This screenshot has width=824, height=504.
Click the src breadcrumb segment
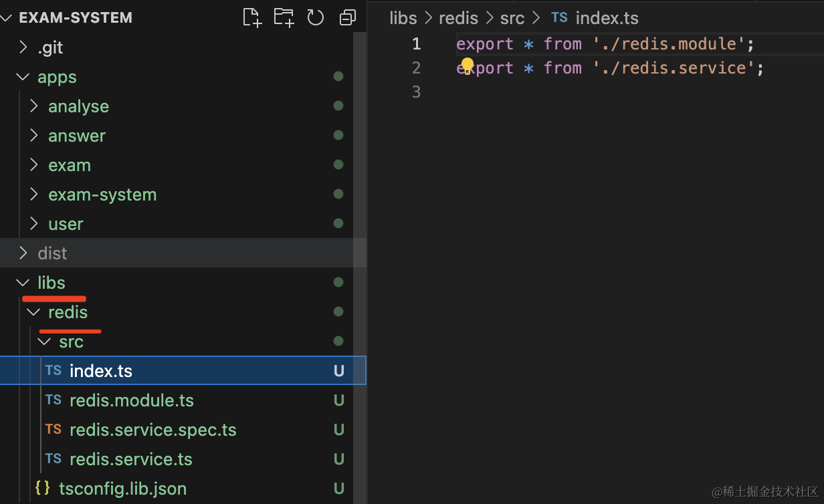[512, 18]
